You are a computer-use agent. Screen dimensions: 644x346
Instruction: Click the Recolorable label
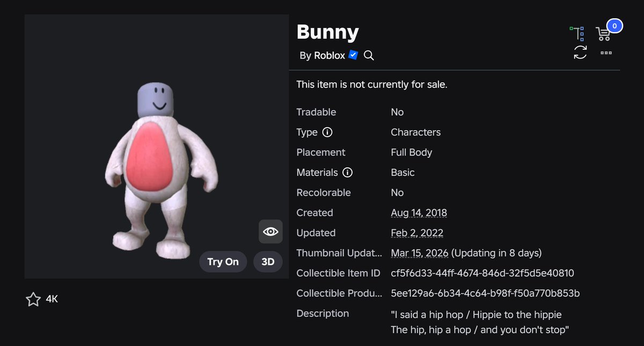point(324,193)
